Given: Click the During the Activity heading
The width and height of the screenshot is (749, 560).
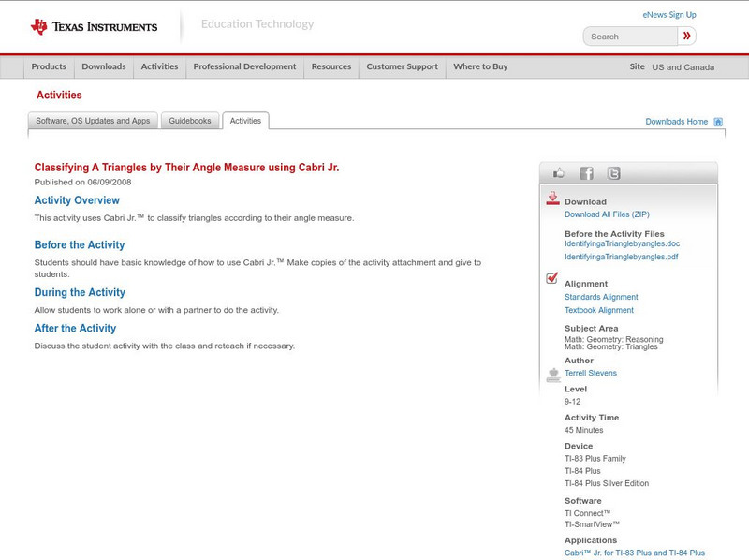Looking at the screenshot, I should [80, 292].
